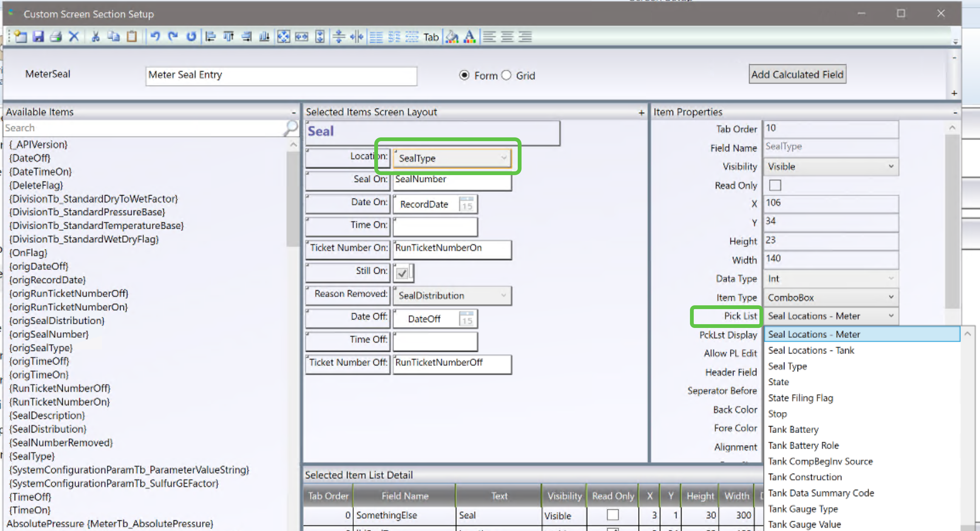Choose Seal Locations - Tank from list
The image size is (980, 531).
(x=811, y=350)
